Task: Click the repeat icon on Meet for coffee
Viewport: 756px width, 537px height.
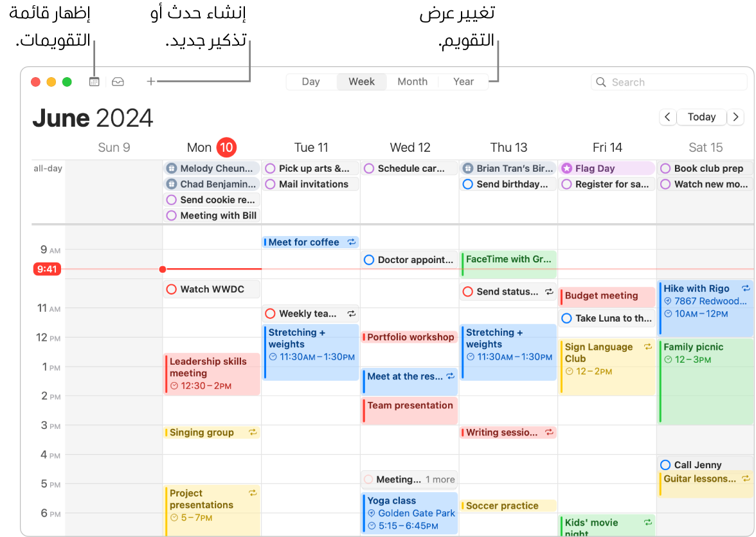Action: tap(352, 242)
